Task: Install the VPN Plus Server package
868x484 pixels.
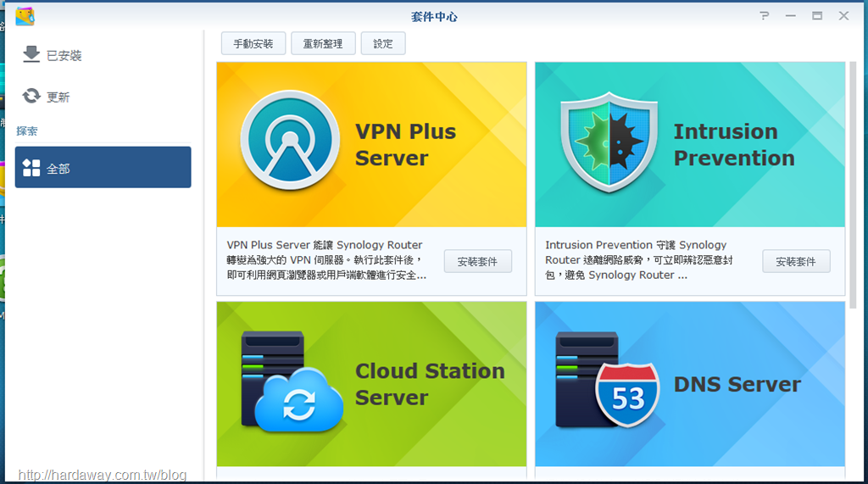Action: 478,261
